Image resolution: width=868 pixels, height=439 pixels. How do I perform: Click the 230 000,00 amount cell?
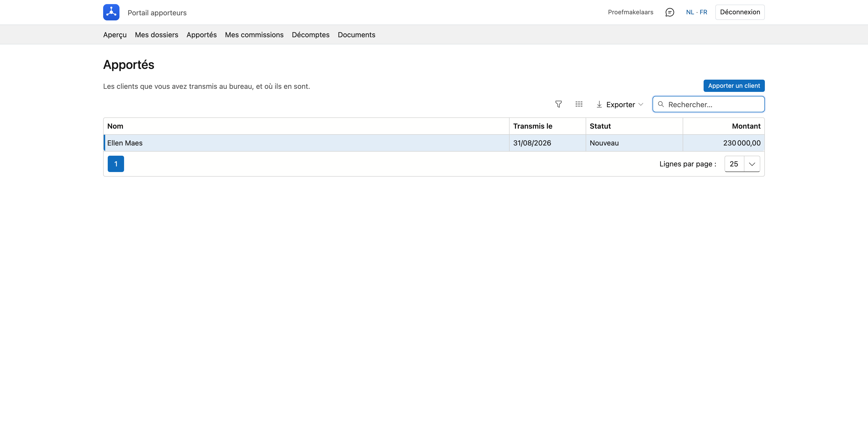click(724, 143)
